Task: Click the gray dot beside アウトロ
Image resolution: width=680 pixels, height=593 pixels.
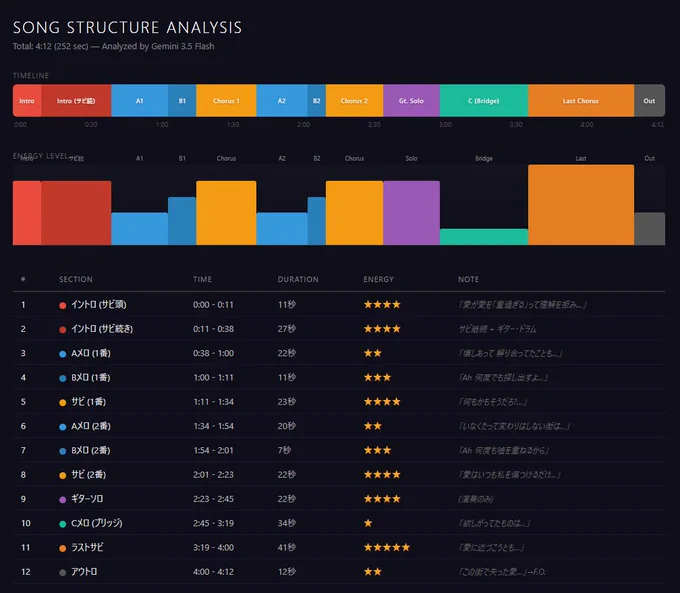Action: click(62, 573)
